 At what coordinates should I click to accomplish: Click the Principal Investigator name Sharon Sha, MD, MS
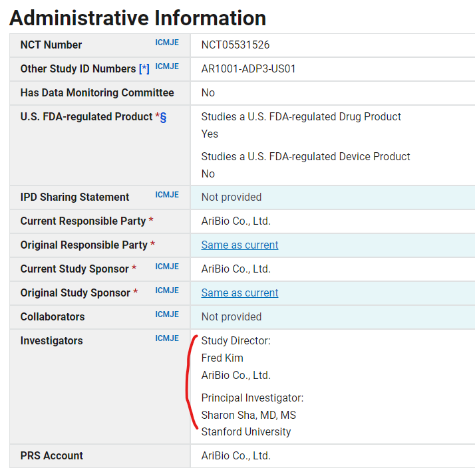tap(248, 415)
